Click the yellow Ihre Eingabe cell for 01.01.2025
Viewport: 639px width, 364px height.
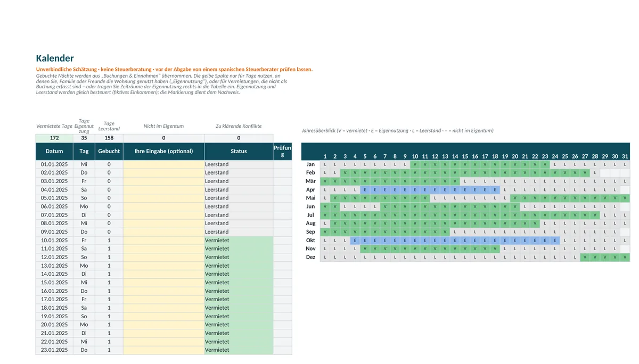coord(163,164)
